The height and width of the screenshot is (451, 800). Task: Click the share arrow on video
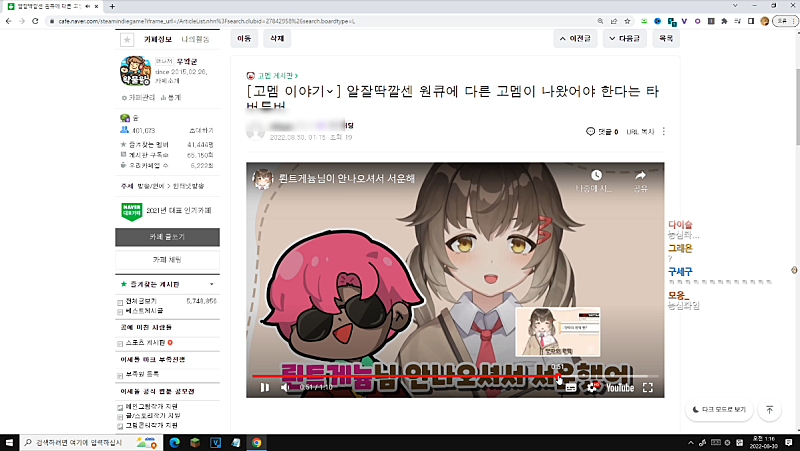[640, 176]
